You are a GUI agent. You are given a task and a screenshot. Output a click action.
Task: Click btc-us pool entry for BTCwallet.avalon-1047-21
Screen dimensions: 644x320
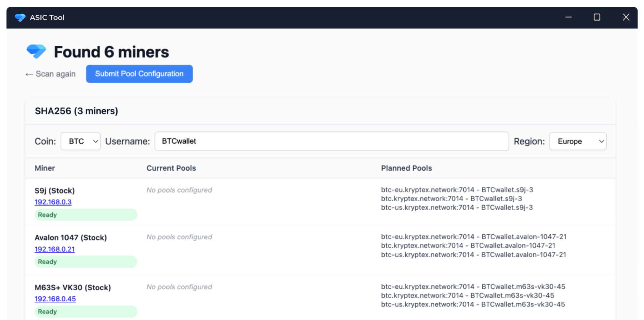474,254
